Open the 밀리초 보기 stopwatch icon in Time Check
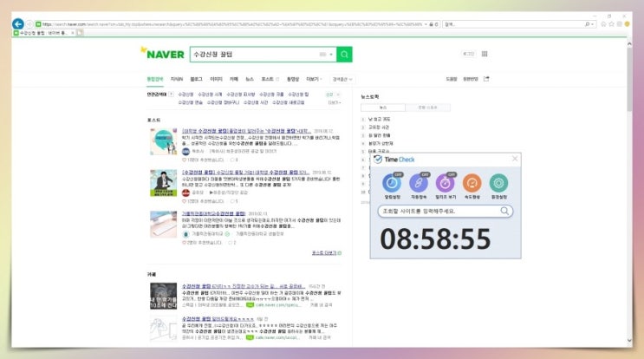Viewport: 644px width, 359px height. [x=446, y=183]
